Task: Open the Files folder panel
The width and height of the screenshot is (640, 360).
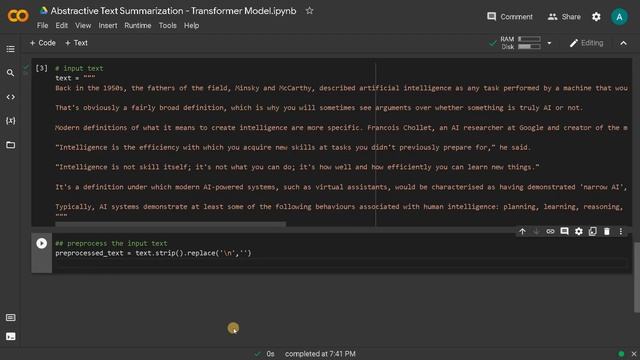Action: pos(11,145)
